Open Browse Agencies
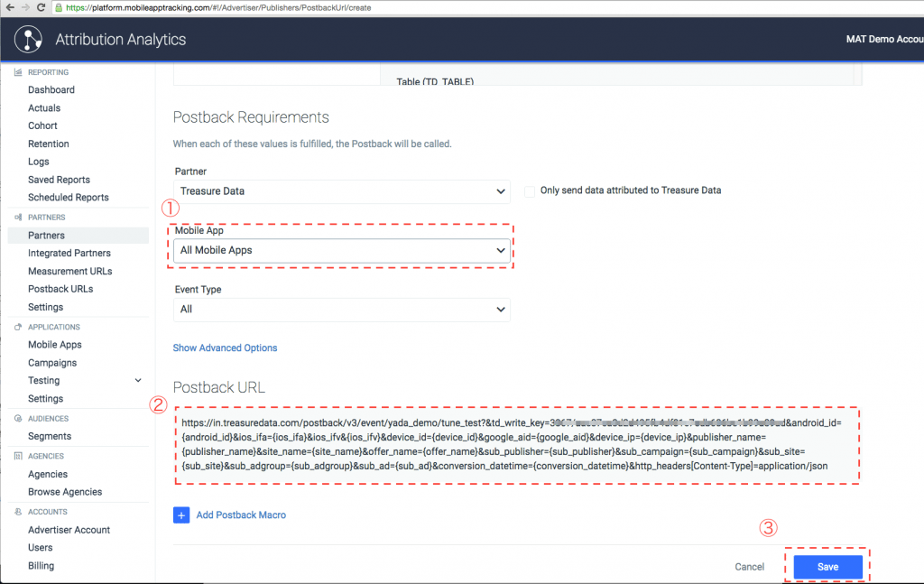The height and width of the screenshot is (584, 924). (x=65, y=492)
